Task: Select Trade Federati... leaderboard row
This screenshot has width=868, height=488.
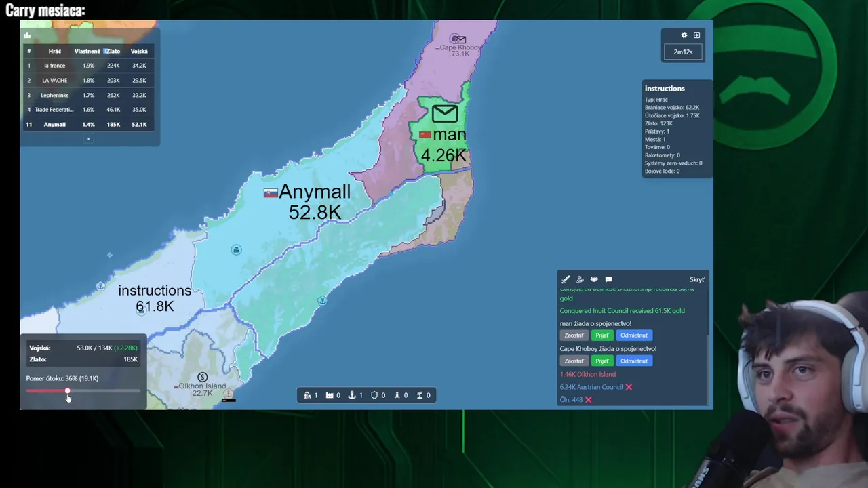Action: (x=88, y=109)
